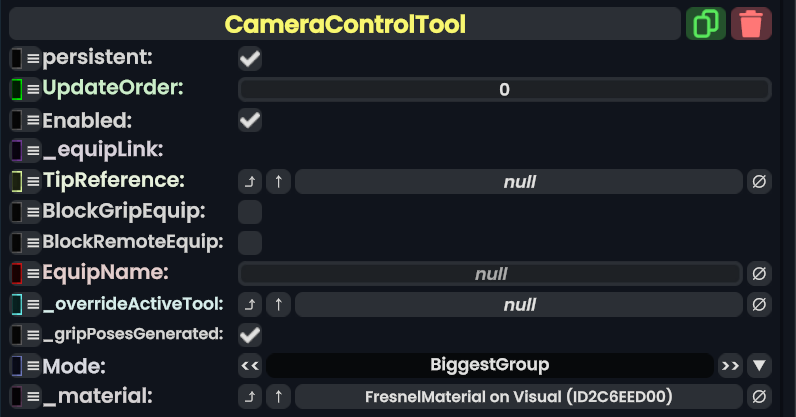
Task: Click the CameraControlTool header title
Action: [x=345, y=23]
